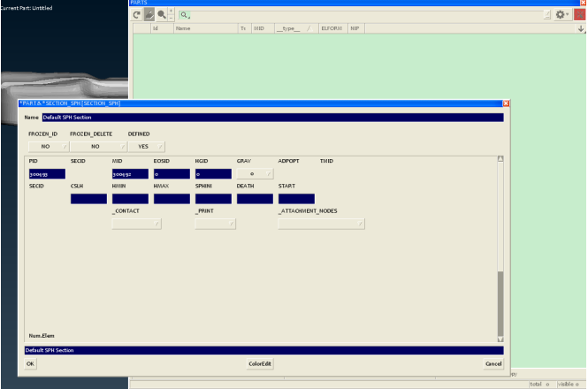This screenshot has height=389, width=588.
Task: Click the red icon at Parts toolbar right
Action: pyautogui.click(x=580, y=16)
